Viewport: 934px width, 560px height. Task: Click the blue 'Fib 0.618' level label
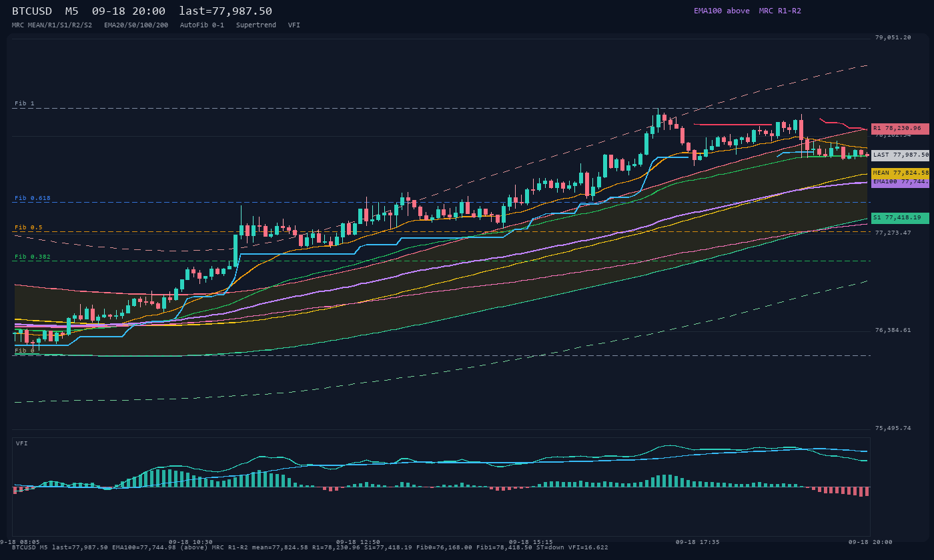pyautogui.click(x=33, y=199)
